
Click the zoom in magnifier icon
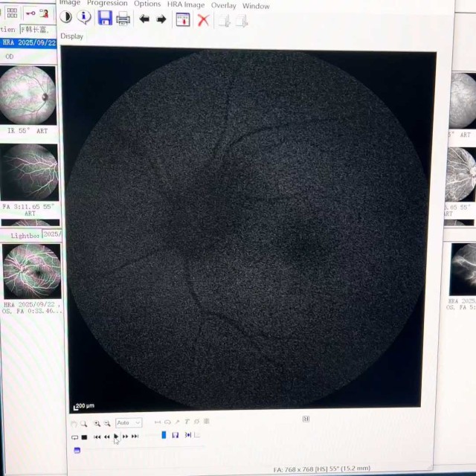coord(97,423)
